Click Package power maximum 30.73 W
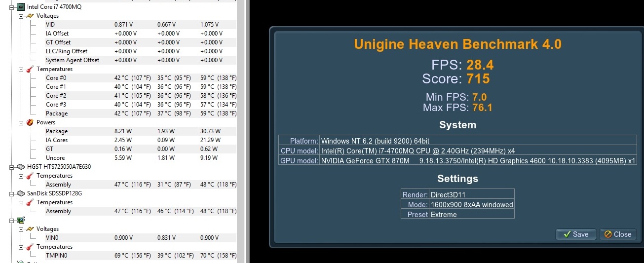 [211, 131]
